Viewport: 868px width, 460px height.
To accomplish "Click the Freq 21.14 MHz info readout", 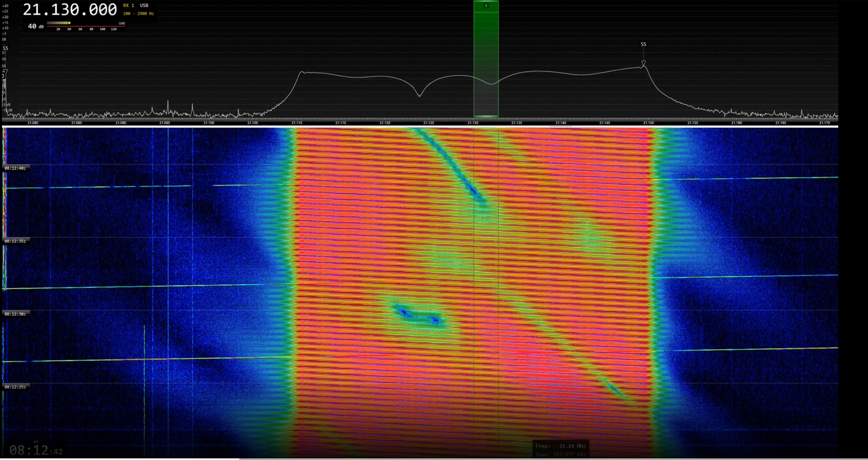I will tap(561, 446).
